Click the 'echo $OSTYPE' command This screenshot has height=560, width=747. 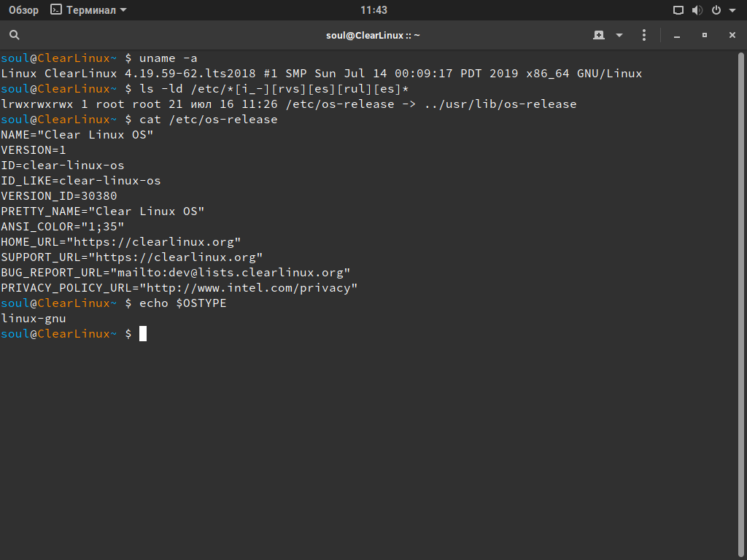183,303
